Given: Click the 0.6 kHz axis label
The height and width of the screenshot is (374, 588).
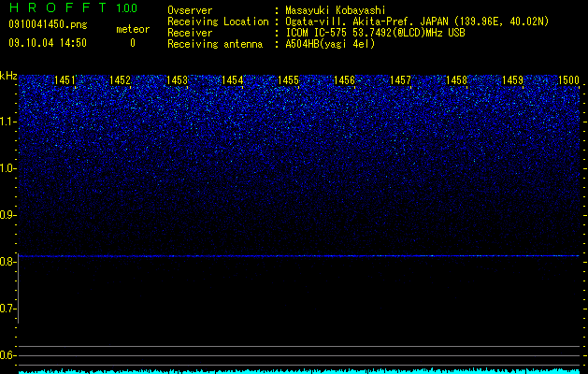Looking at the screenshot, I should coord(8,355).
